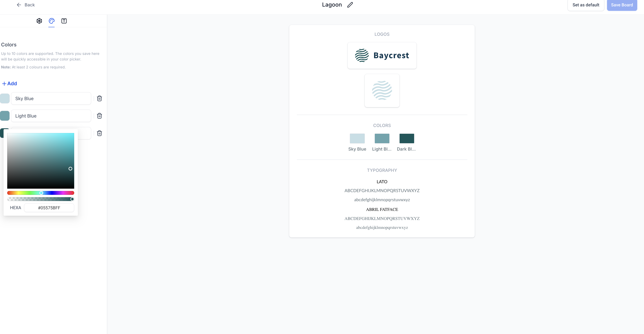The height and width of the screenshot is (334, 644).
Task: Open the Sky Blue color swatch
Action: pyautogui.click(x=5, y=98)
